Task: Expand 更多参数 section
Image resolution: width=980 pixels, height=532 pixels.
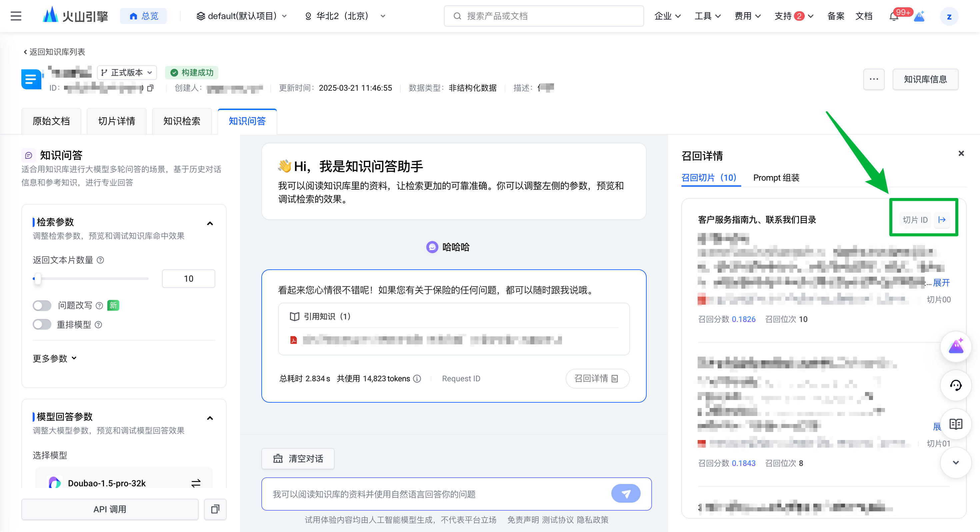Action: click(x=55, y=358)
